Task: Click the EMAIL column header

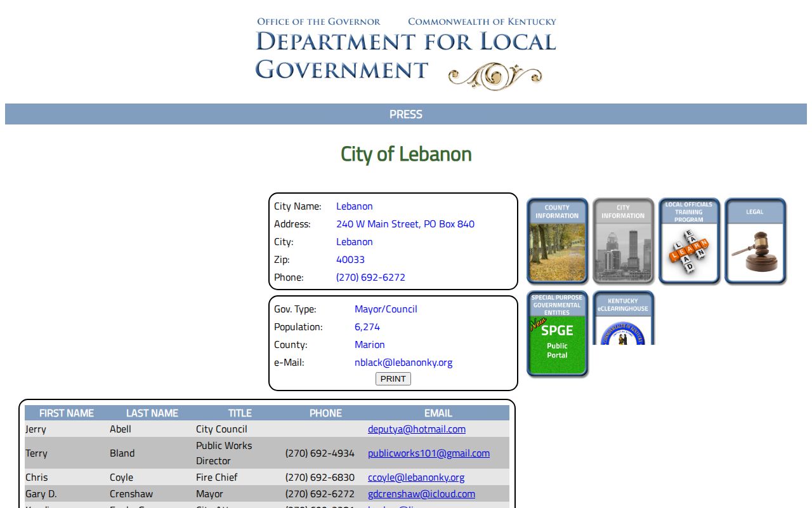Action: [438, 413]
